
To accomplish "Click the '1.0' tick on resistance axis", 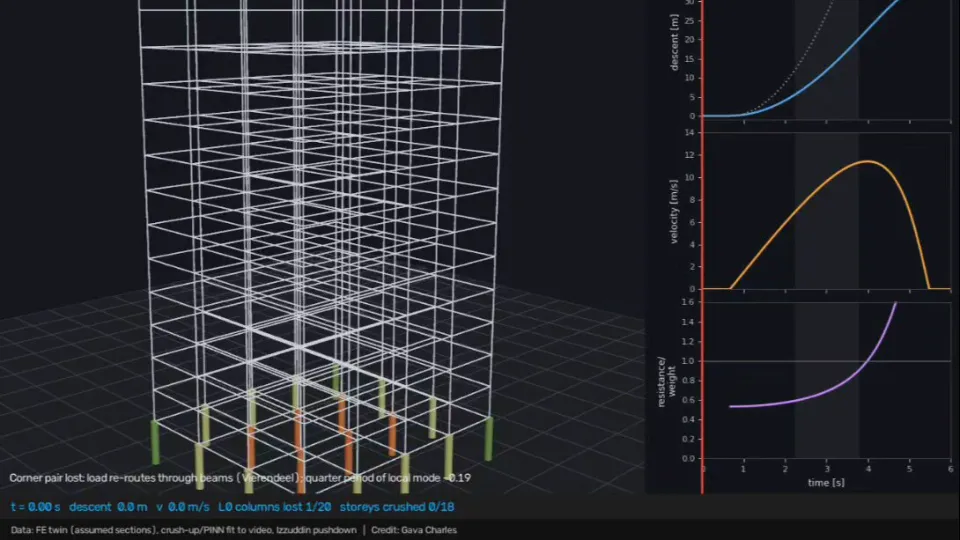I will [688, 361].
